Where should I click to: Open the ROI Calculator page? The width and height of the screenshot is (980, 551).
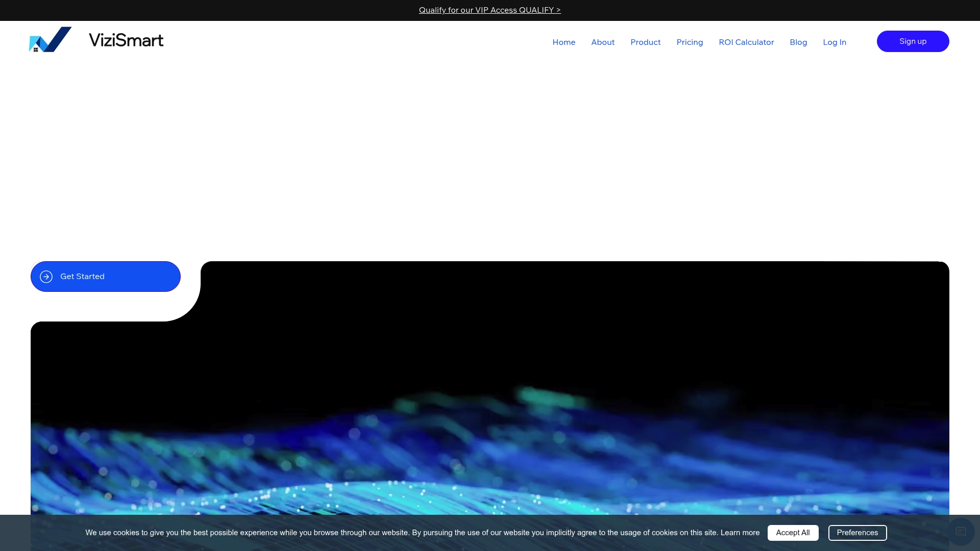coord(746,42)
